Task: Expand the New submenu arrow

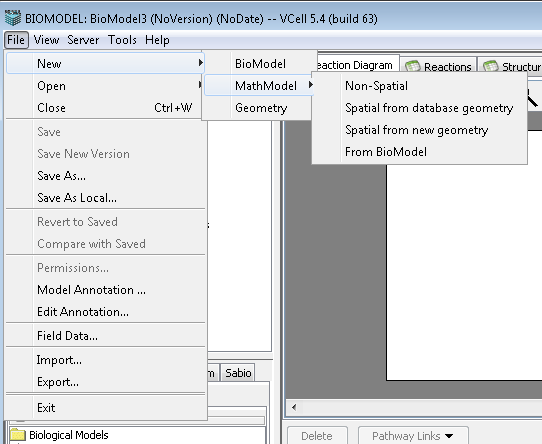Action: 200,63
